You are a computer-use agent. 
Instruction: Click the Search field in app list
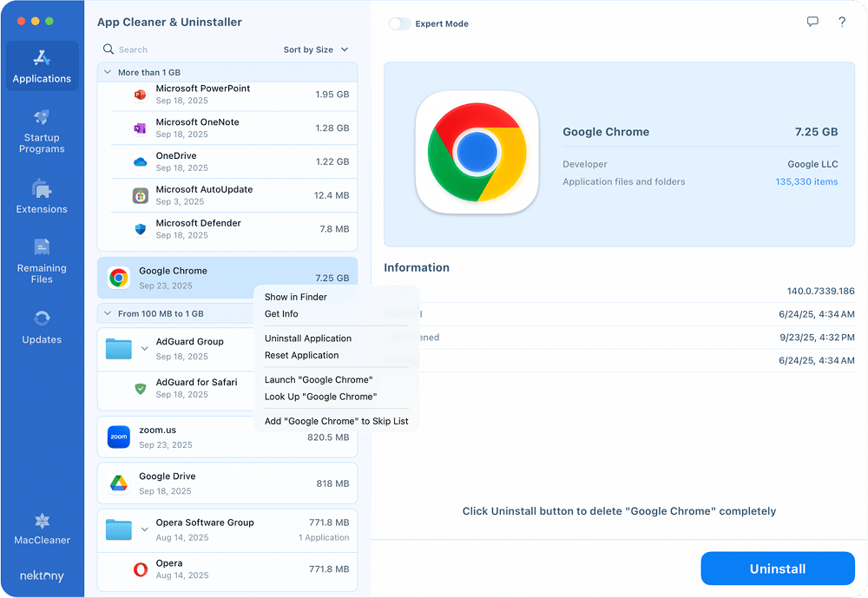pos(191,49)
